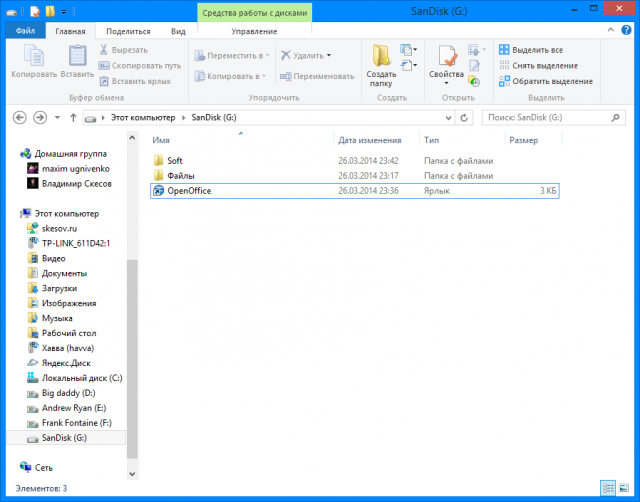
Task: Click Этот компьютер in the address bar
Action: point(143,118)
